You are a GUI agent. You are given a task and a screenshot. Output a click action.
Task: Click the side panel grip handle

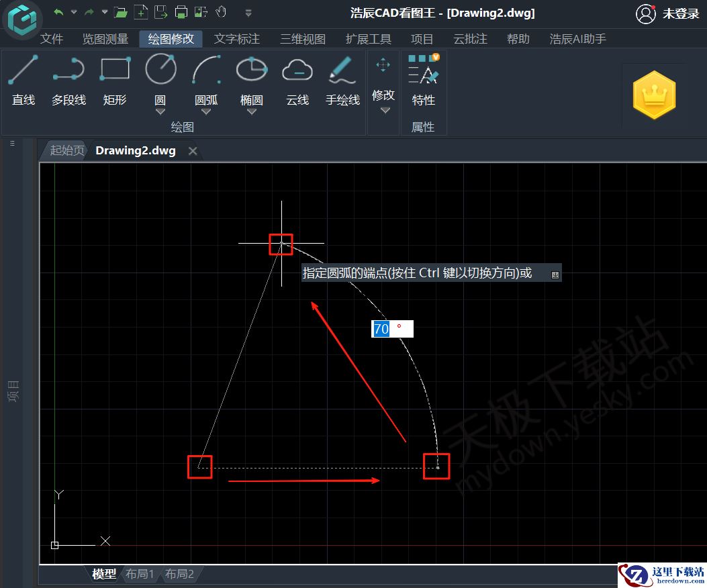(12, 144)
